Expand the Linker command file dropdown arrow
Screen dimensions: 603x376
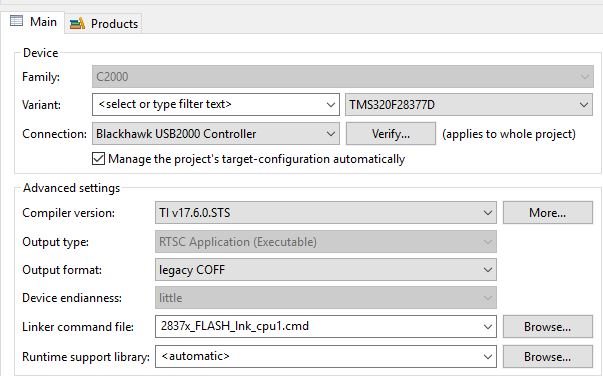point(488,327)
